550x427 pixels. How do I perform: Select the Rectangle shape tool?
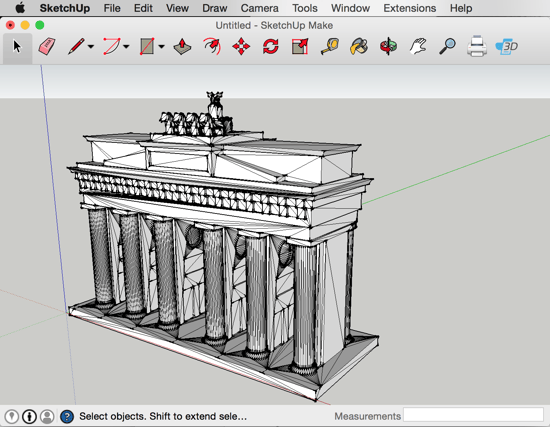(x=147, y=46)
